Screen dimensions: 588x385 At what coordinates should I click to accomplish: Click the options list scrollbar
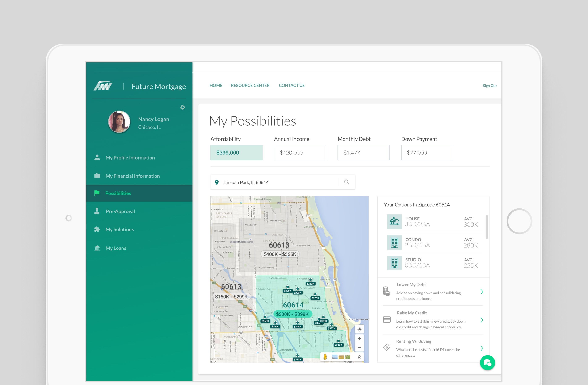tap(486, 227)
